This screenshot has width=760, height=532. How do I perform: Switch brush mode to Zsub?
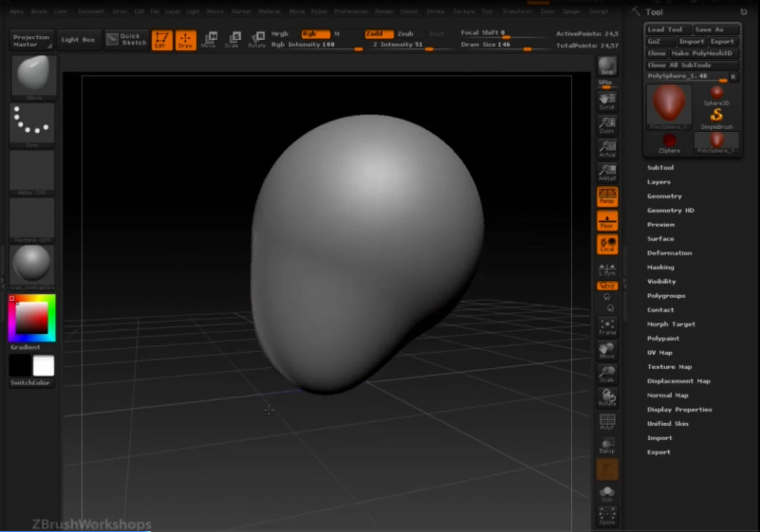point(405,34)
